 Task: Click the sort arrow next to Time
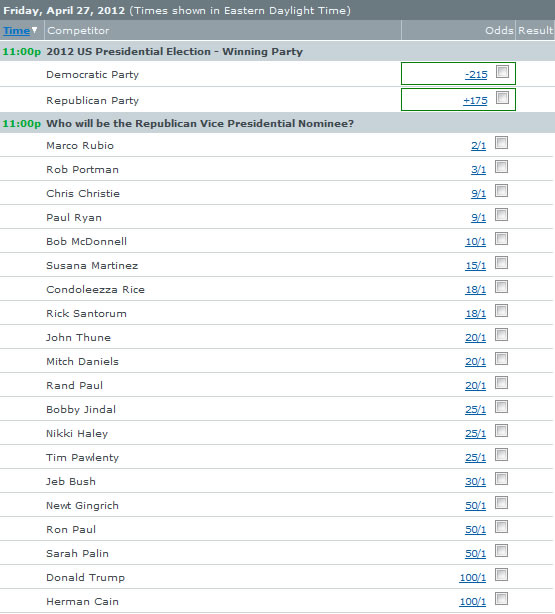click(x=34, y=30)
